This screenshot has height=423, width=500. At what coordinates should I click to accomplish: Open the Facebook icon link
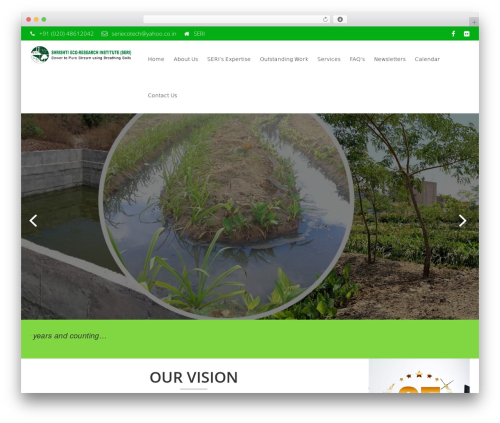coord(453,34)
